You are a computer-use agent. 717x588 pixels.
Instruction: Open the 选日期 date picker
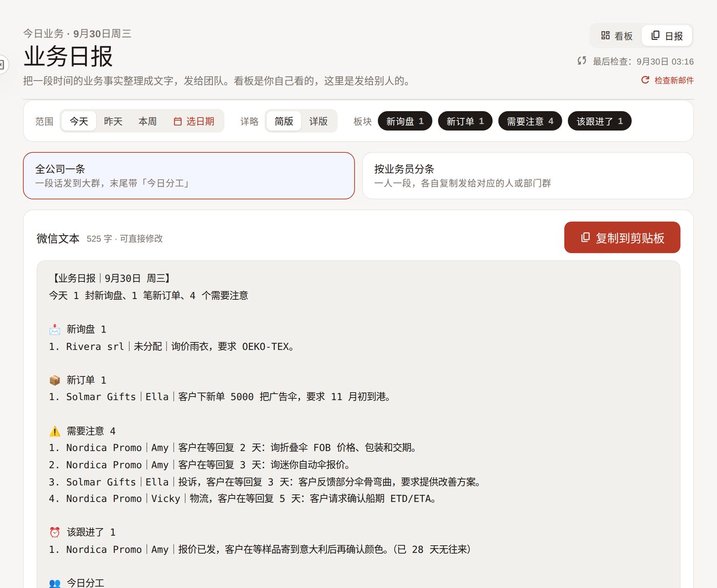point(194,121)
